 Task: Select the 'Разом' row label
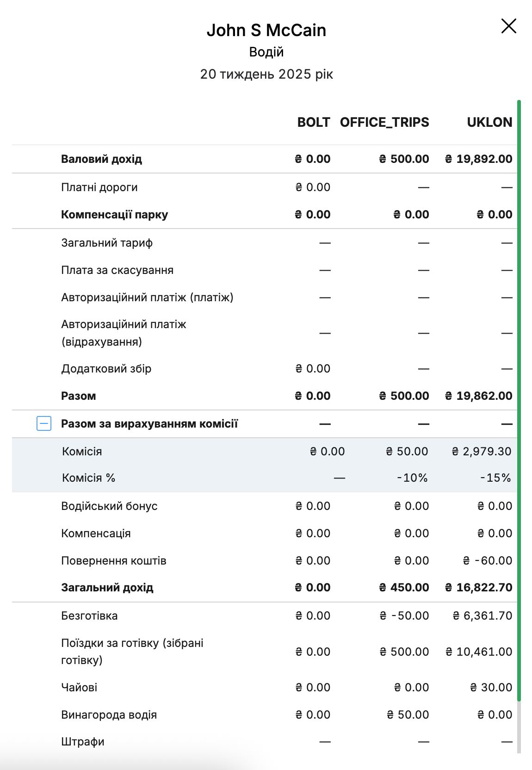click(79, 396)
